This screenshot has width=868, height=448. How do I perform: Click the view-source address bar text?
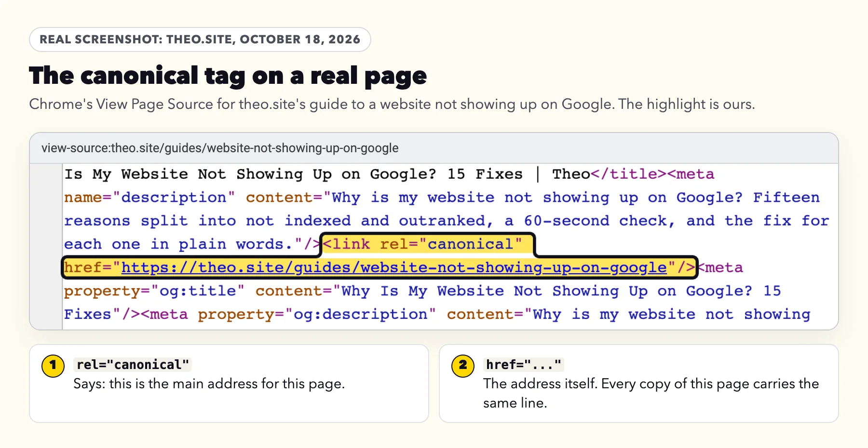[220, 148]
